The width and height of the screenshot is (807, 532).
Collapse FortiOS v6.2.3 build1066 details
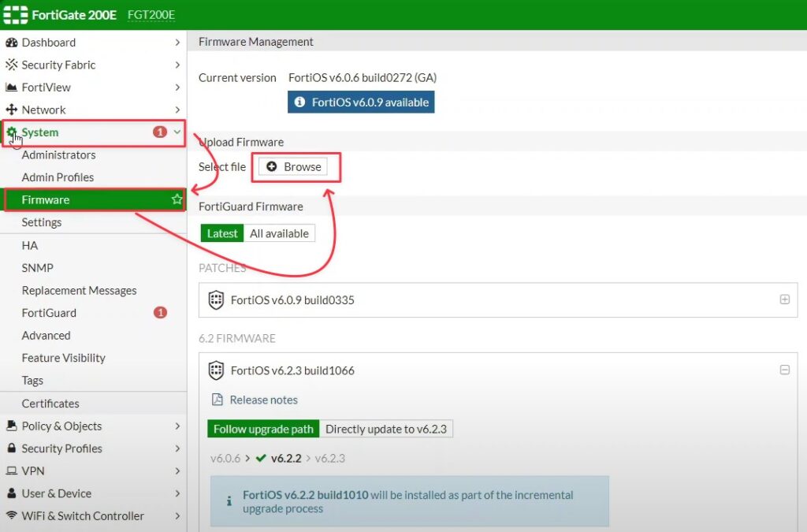coord(785,370)
